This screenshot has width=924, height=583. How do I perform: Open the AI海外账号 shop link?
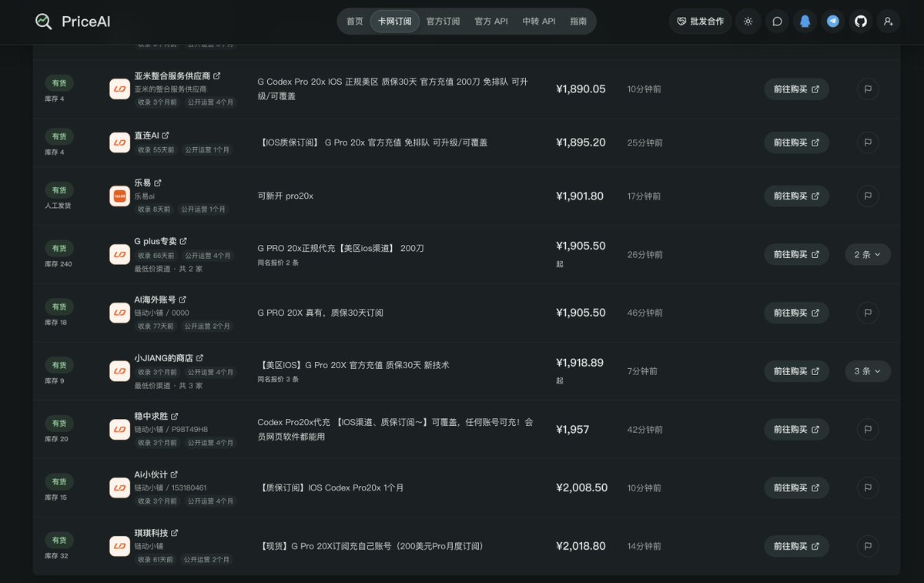pyautogui.click(x=160, y=300)
